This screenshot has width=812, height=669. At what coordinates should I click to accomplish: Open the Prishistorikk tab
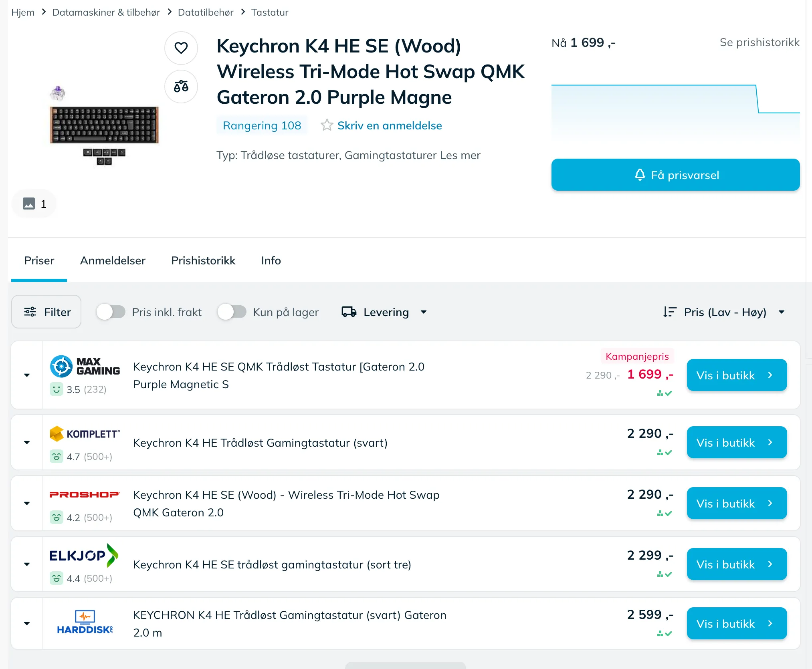[203, 261]
